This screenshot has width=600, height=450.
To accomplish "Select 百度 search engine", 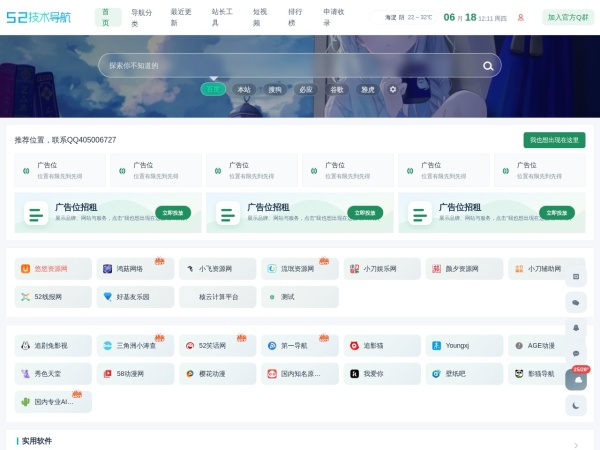I will 213,89.
